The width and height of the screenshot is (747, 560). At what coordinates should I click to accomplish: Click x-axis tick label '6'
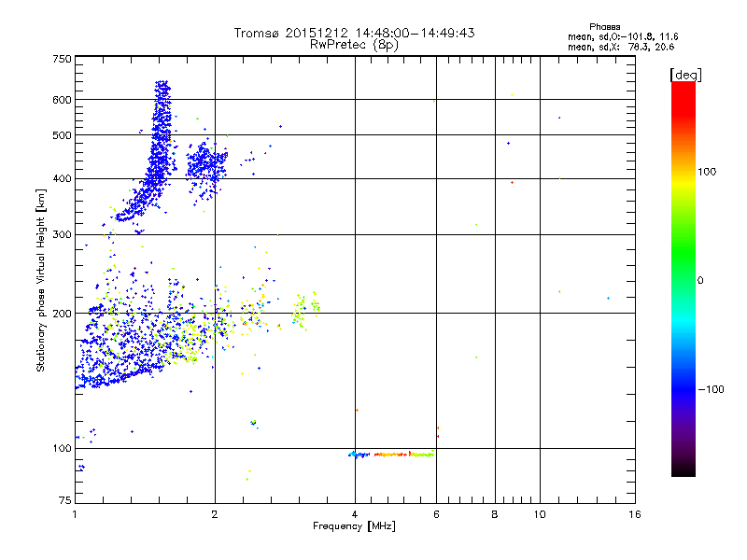436,514
